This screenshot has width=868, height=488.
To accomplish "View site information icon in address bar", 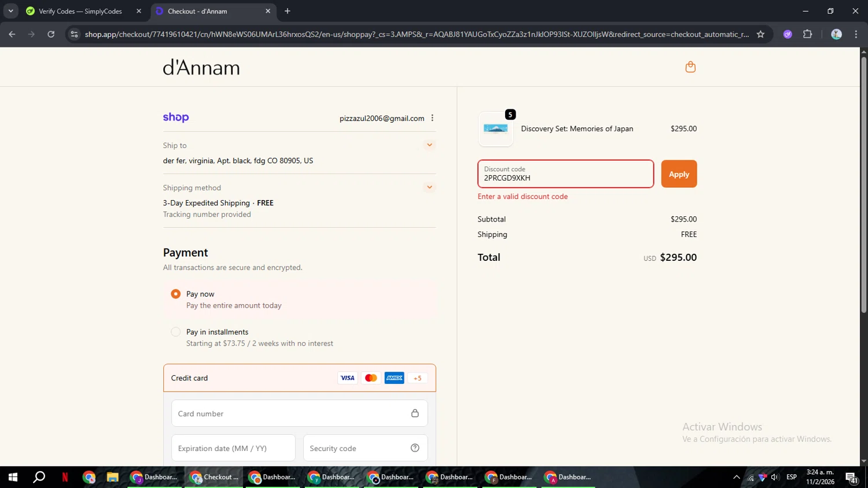I will [74, 34].
